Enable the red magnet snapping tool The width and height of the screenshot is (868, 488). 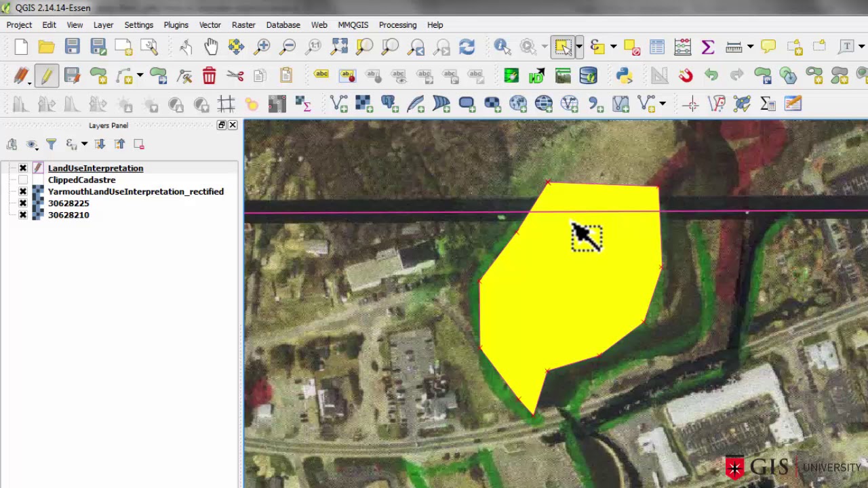(686, 75)
